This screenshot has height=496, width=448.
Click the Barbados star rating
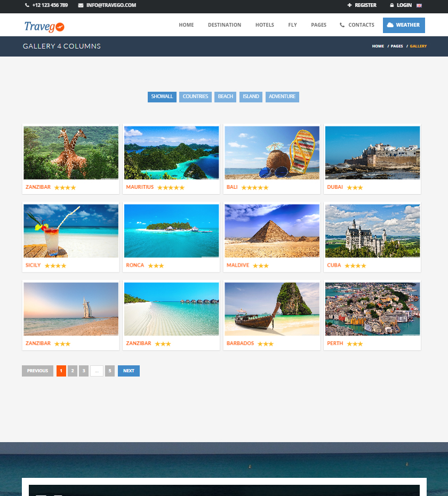[266, 344]
